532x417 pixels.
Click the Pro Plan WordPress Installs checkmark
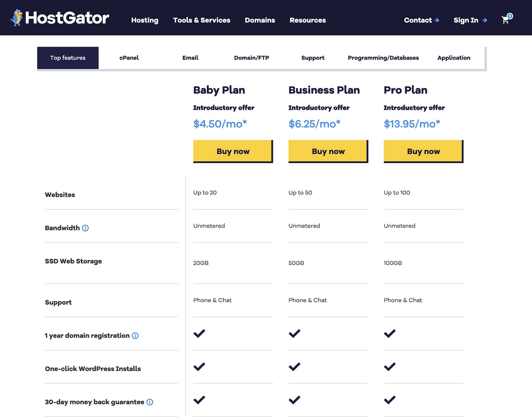click(390, 366)
